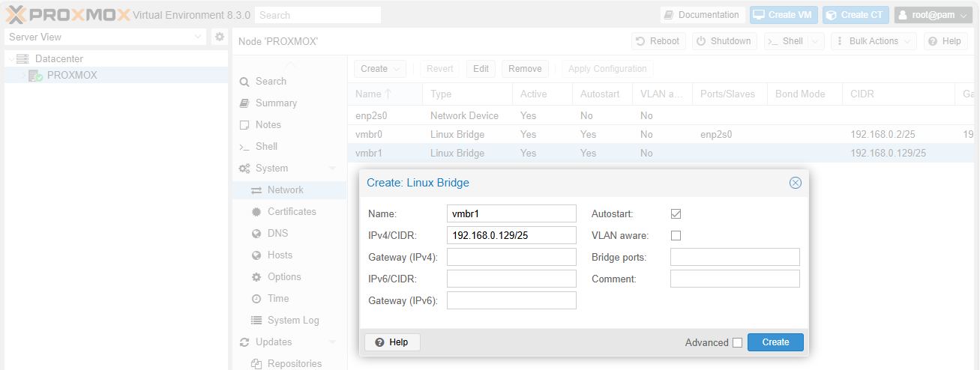Click the PROXMOX node icon in tree

[36, 76]
